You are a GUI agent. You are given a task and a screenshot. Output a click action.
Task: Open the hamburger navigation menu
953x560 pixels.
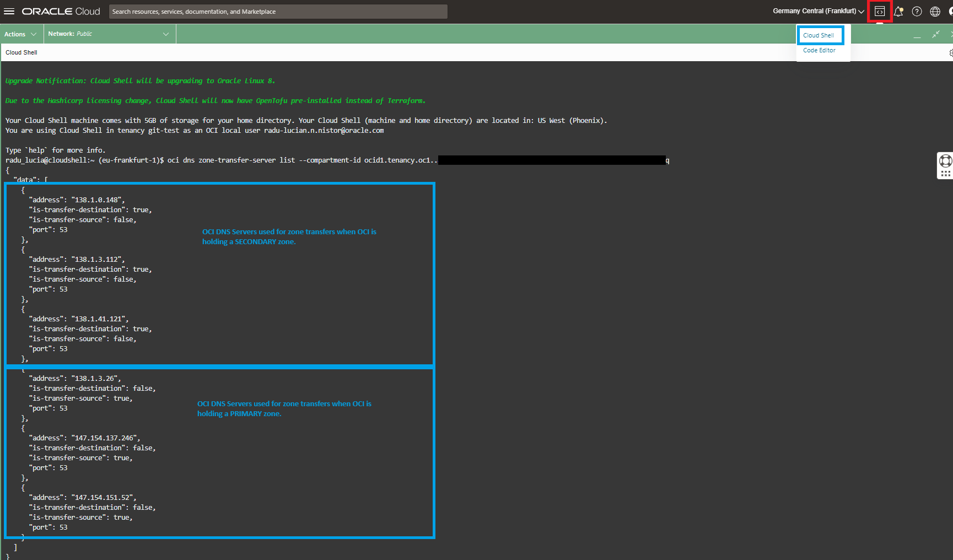(x=9, y=12)
